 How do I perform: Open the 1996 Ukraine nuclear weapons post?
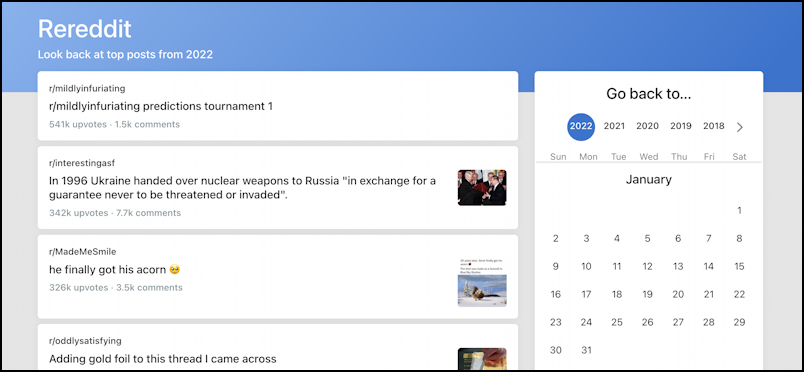[x=243, y=188]
